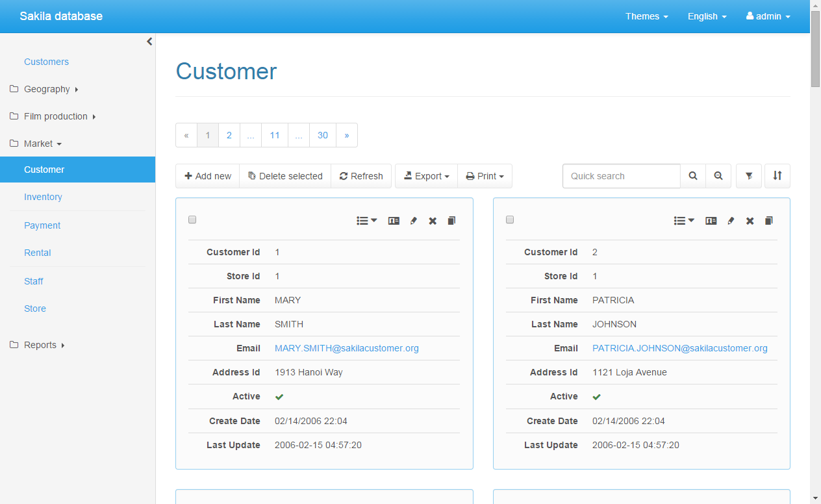The image size is (821, 504).
Task: Run the quick search with the magnifier icon
Action: (x=692, y=175)
